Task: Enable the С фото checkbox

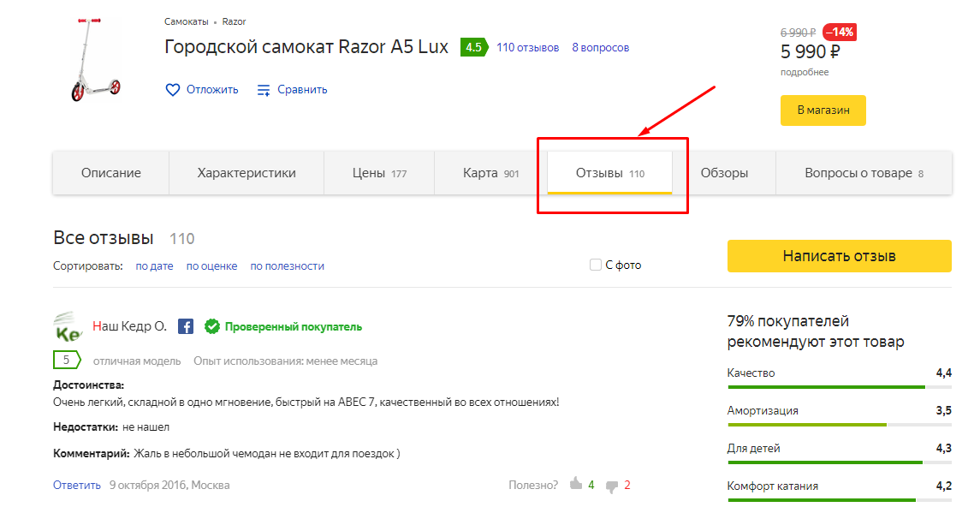Action: [x=596, y=265]
